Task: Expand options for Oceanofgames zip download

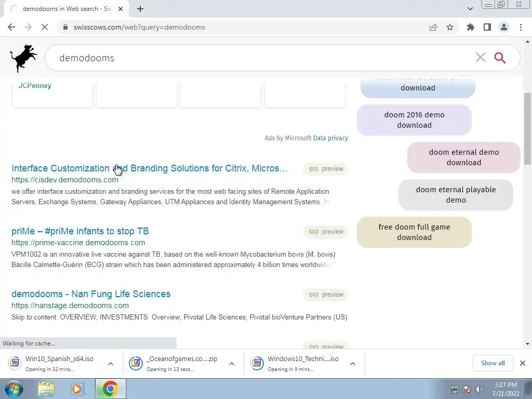Action: coord(232,363)
